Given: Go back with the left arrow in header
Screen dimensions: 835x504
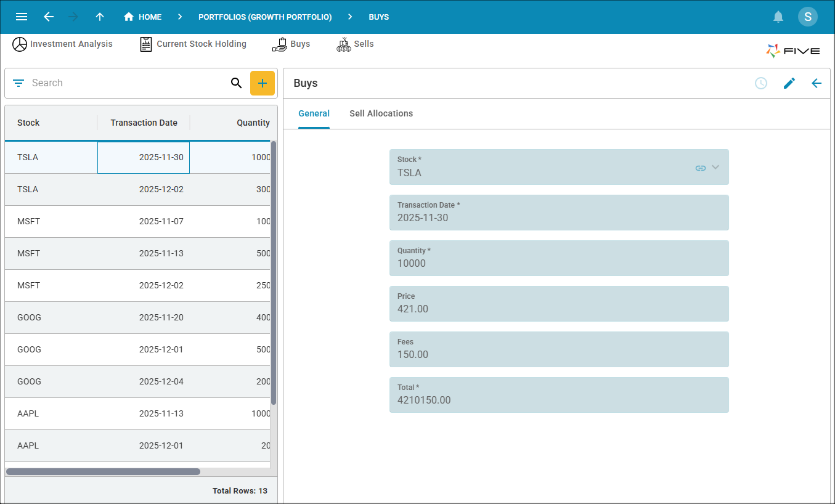Looking at the screenshot, I should (x=49, y=17).
